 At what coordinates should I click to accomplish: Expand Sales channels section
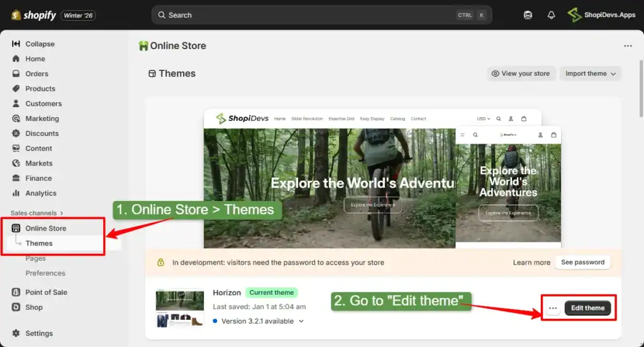[x=37, y=213]
